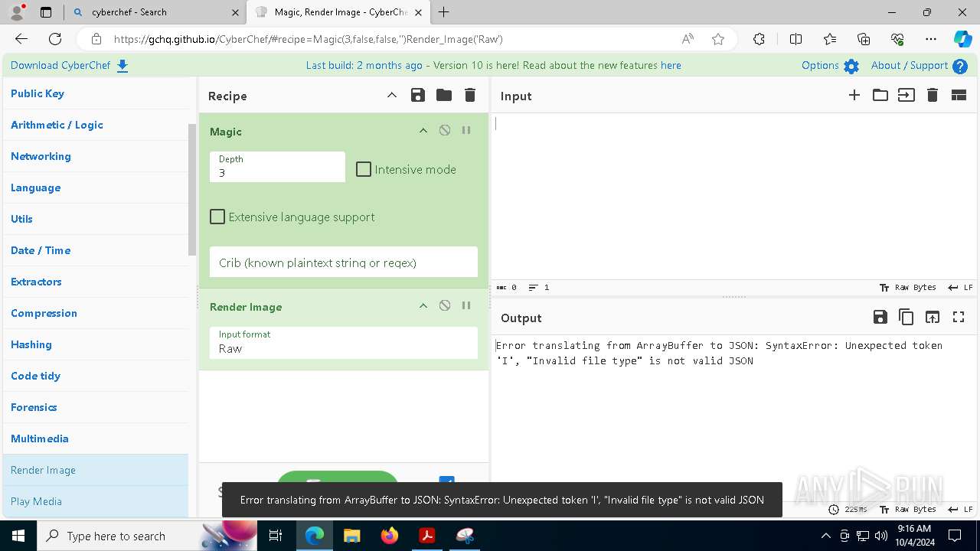
Task: Open a new browser tab
Action: (x=444, y=12)
